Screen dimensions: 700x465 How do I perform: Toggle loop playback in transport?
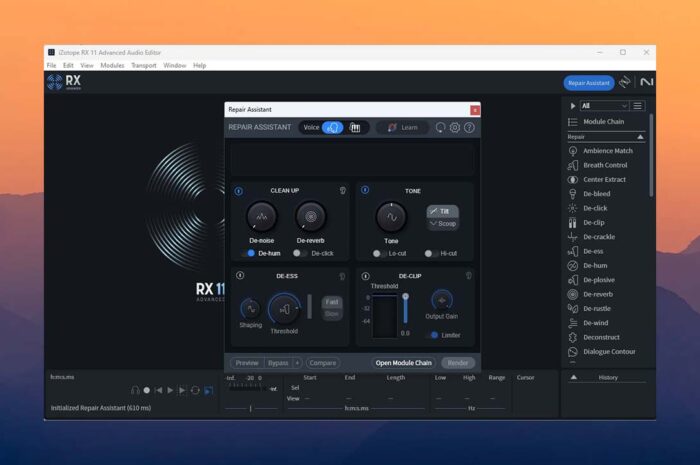pos(195,390)
